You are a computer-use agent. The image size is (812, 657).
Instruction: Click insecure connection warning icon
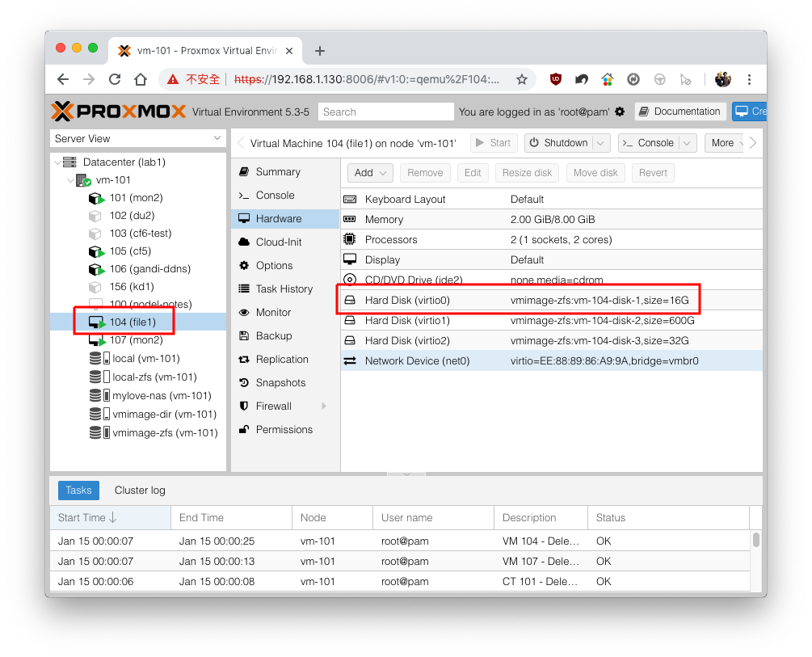173,79
